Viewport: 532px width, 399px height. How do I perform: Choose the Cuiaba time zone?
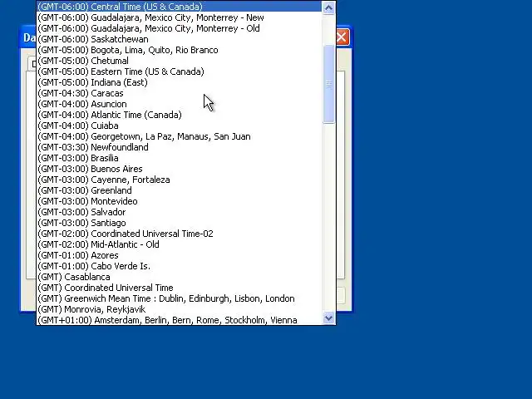(180, 126)
